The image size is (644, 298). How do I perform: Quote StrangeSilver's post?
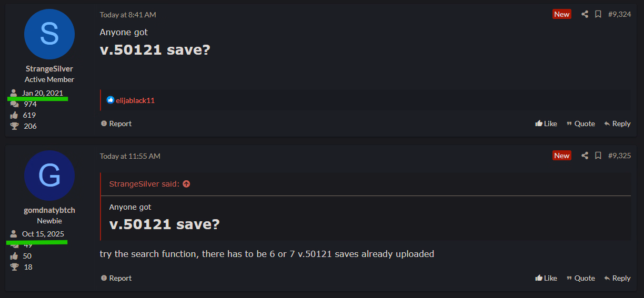pos(580,124)
